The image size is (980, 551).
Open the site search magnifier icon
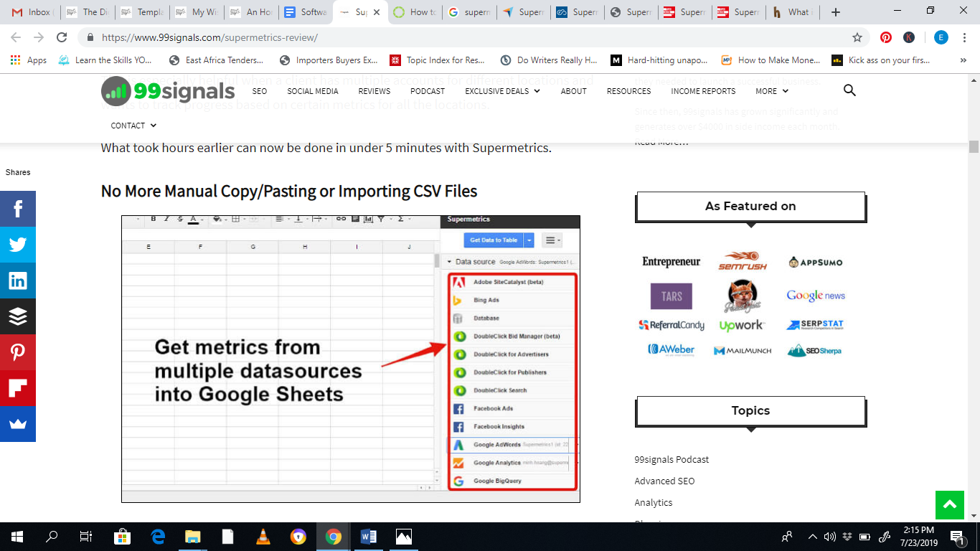[x=849, y=90]
